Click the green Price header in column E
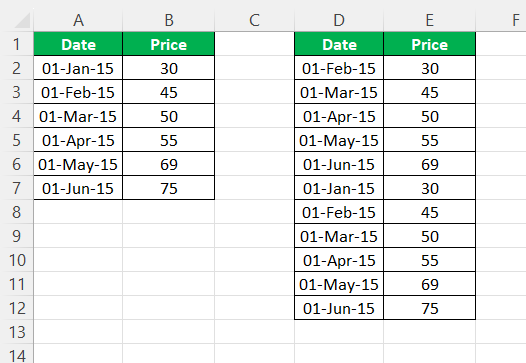The width and height of the screenshot is (526, 363). click(430, 44)
